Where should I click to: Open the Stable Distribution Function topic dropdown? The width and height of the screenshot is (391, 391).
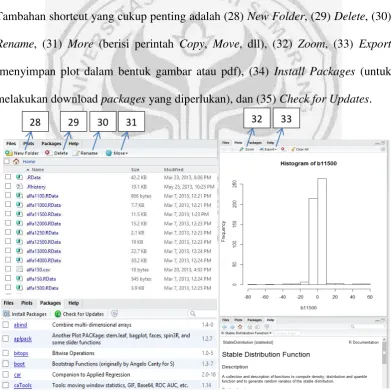247,333
